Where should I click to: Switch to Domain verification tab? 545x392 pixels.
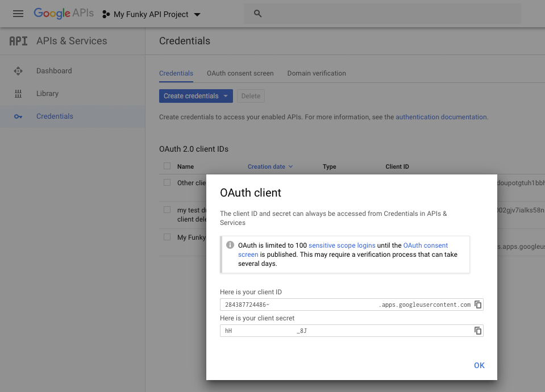317,73
